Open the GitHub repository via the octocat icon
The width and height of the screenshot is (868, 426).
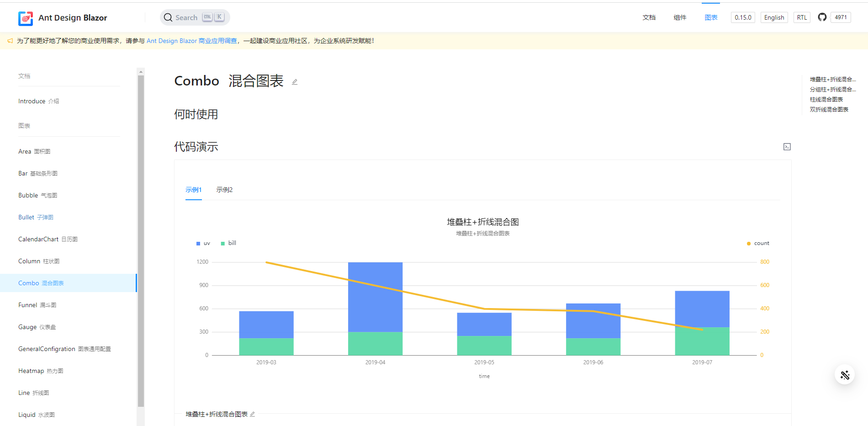pyautogui.click(x=822, y=17)
